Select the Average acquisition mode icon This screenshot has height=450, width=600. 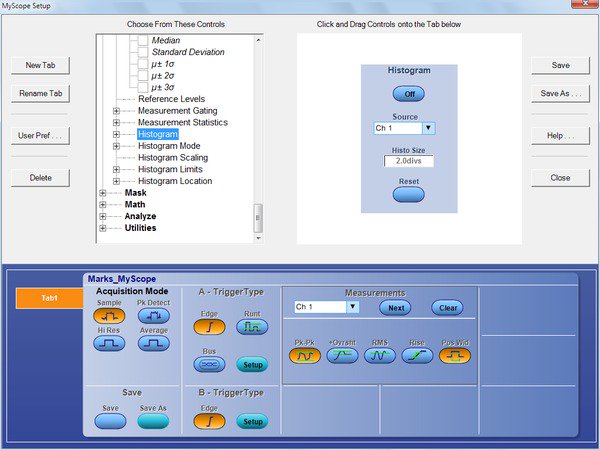153,343
